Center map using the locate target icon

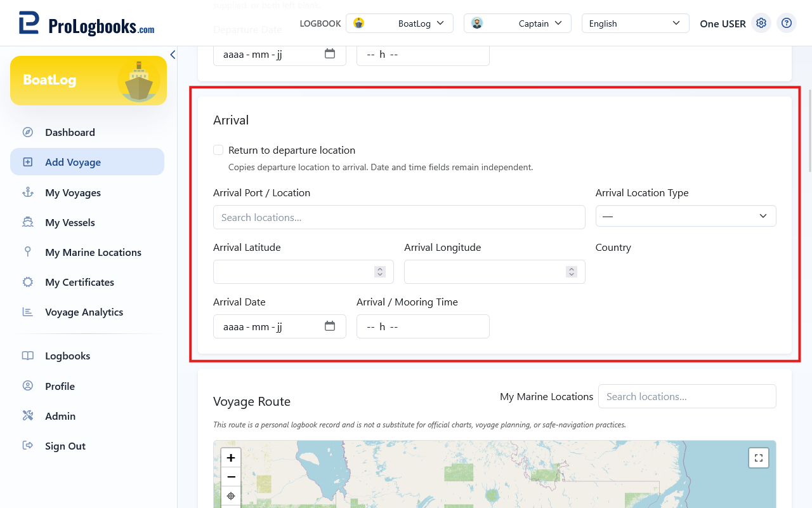[231, 496]
